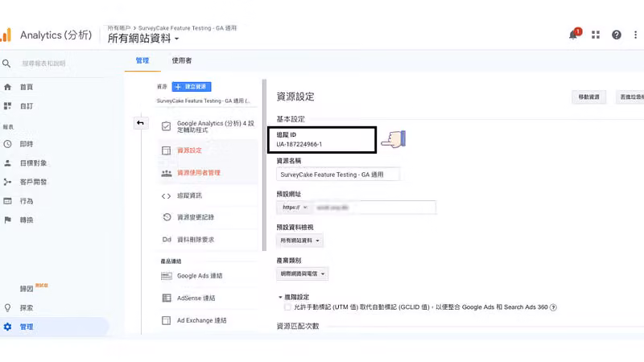Open the three-dot more options menu
The height and width of the screenshot is (362, 644).
point(635,35)
